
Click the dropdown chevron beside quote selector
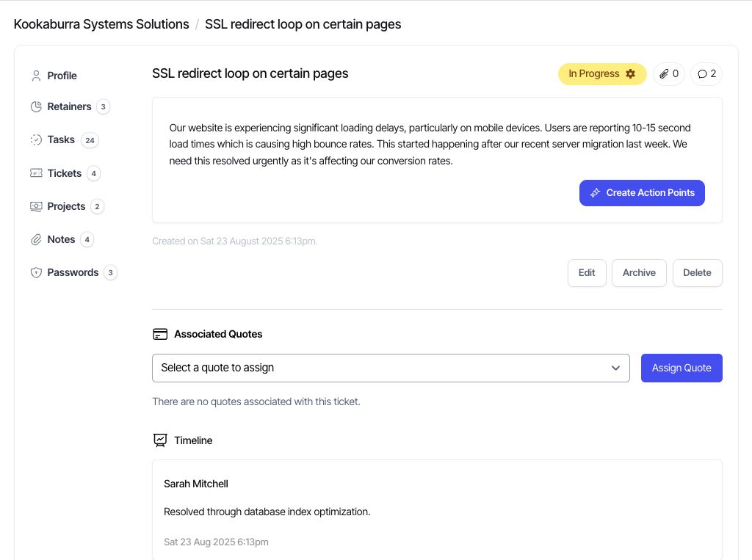616,368
